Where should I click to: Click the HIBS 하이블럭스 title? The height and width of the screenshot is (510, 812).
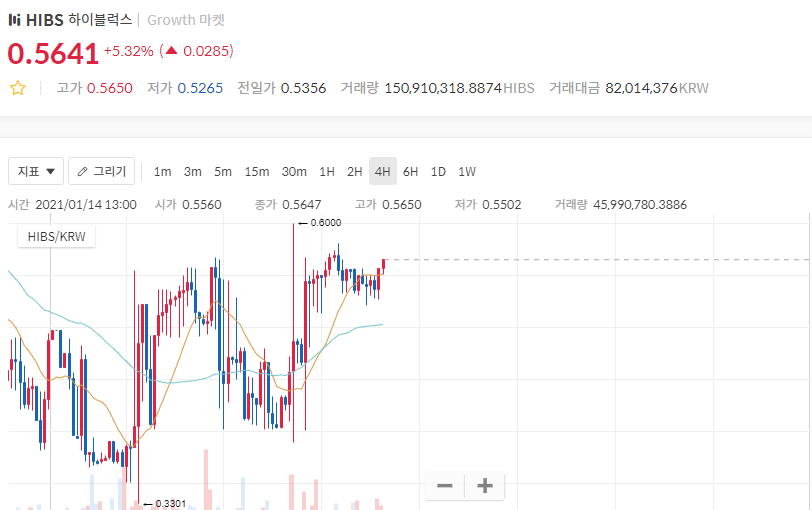(79, 20)
